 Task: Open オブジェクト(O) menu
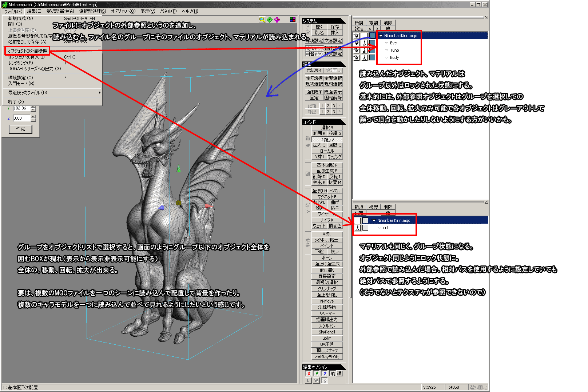(123, 11)
